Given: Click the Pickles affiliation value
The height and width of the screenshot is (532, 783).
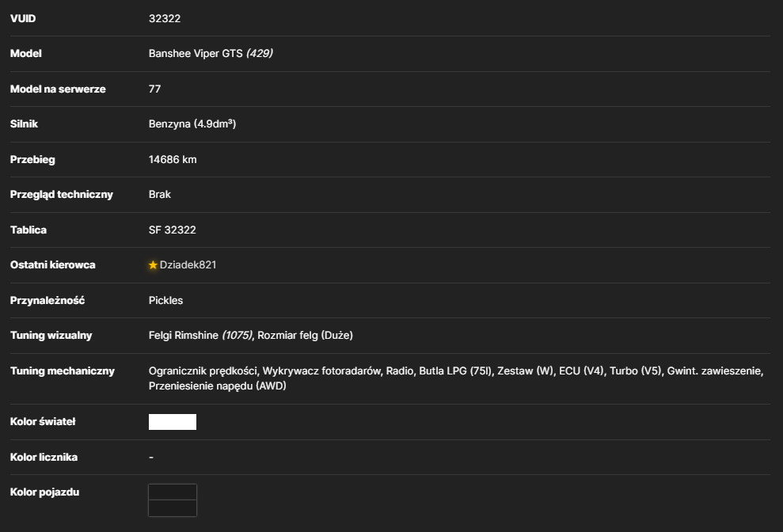Looking at the screenshot, I should 165,301.
